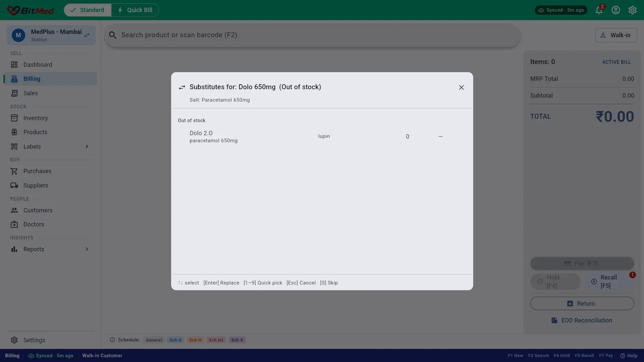Click the [S] Skip hint in dialog
Viewport: 644px width, 362px height.
[329, 283]
